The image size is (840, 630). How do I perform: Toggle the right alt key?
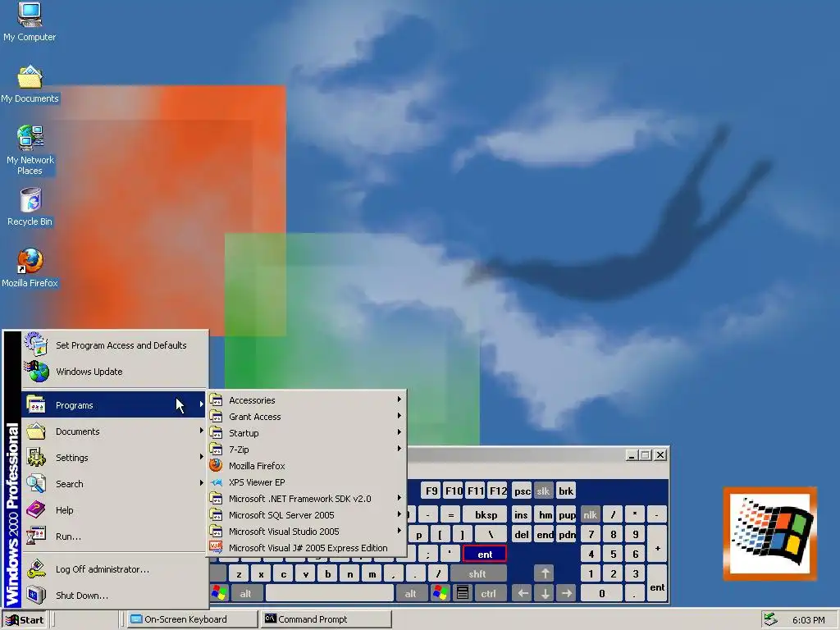(x=410, y=593)
